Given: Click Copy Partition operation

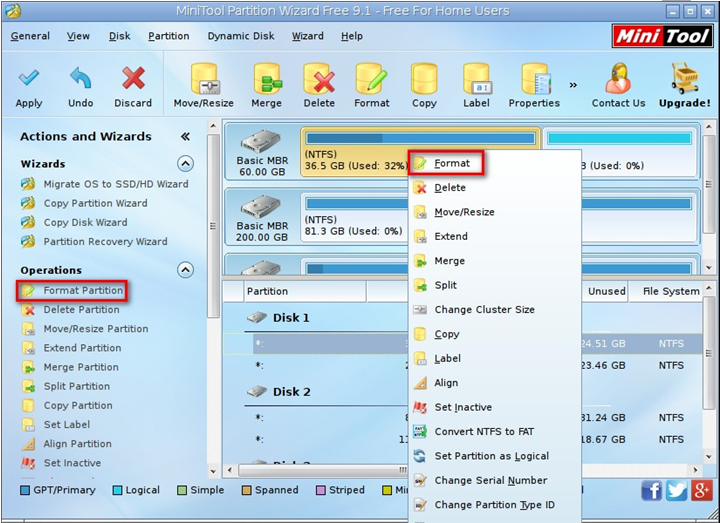Looking at the screenshot, I should pyautogui.click(x=67, y=406).
